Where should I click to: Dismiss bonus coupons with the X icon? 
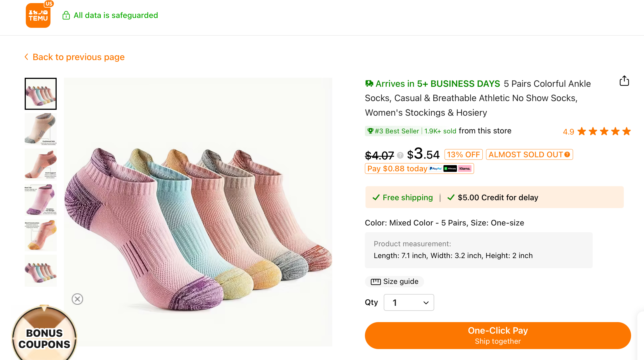77,299
